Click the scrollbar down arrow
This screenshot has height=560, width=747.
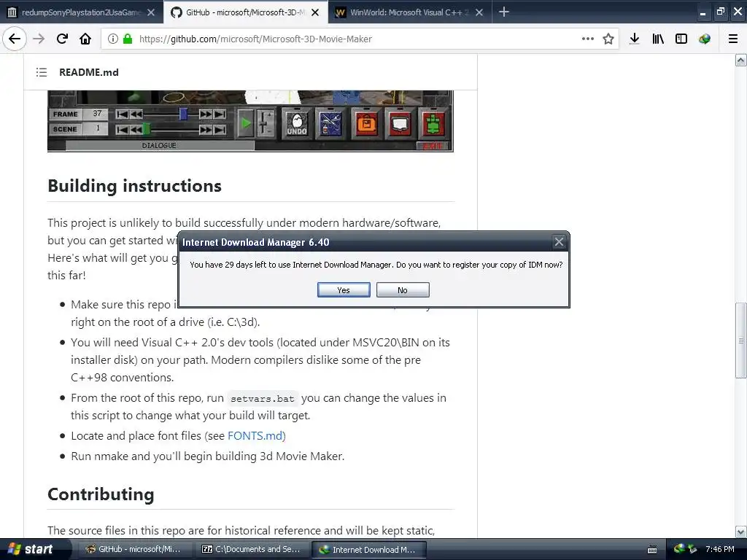coord(740,532)
